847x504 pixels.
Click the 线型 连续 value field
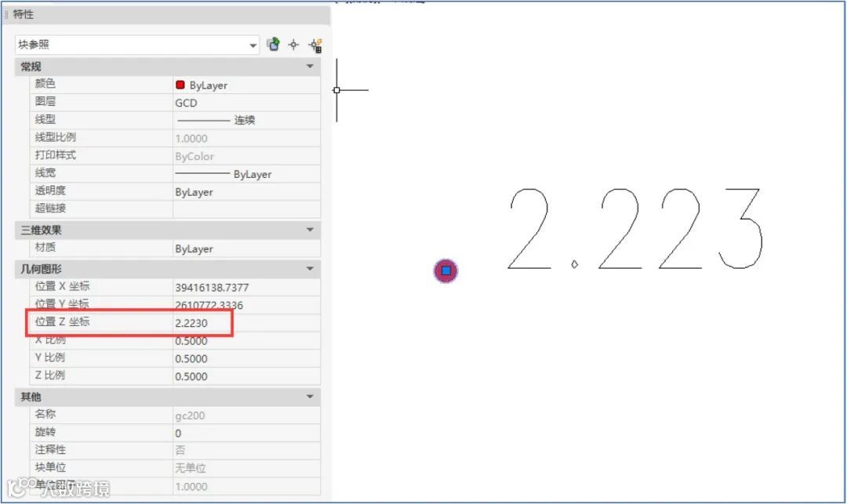(246, 121)
